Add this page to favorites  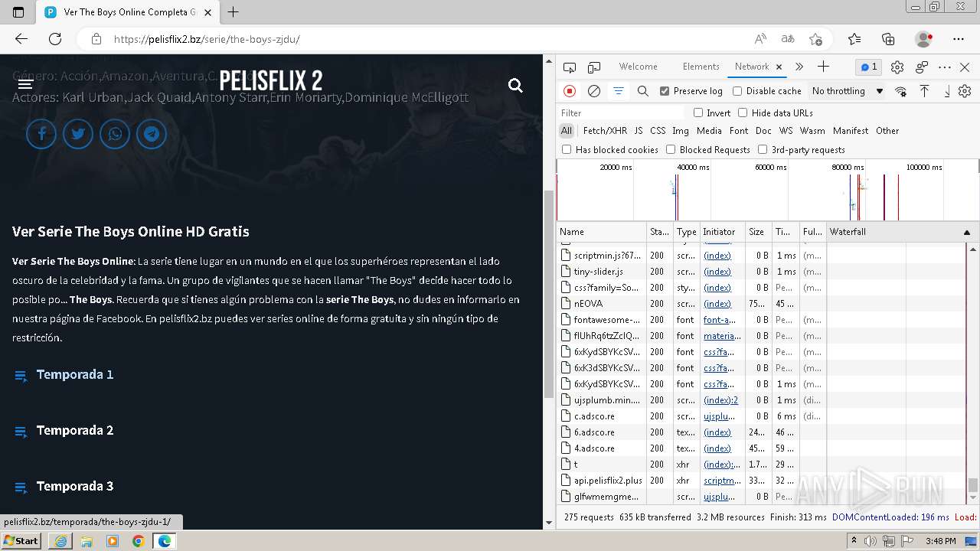(815, 39)
